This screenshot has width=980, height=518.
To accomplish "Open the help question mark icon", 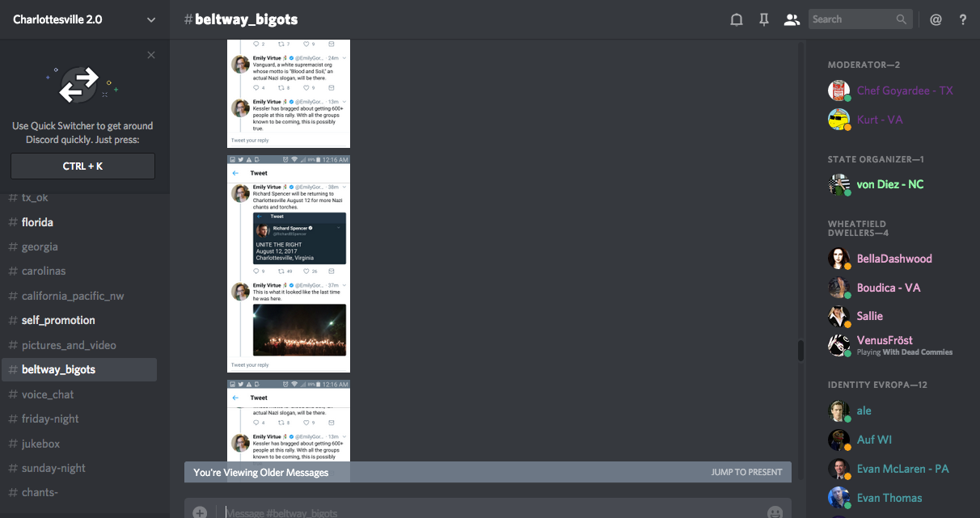I will (962, 20).
